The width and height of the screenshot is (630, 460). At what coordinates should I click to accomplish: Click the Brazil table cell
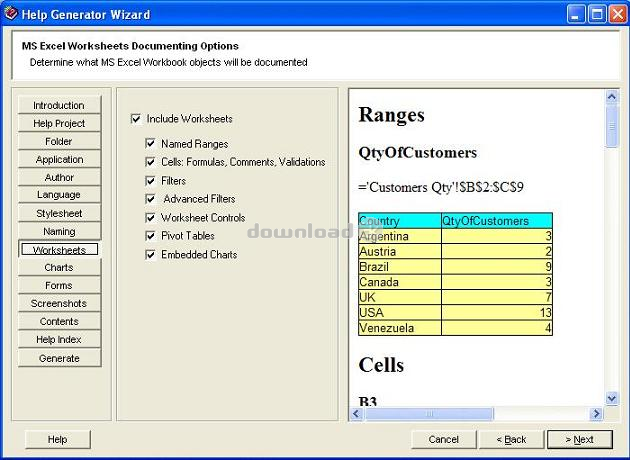(400, 267)
